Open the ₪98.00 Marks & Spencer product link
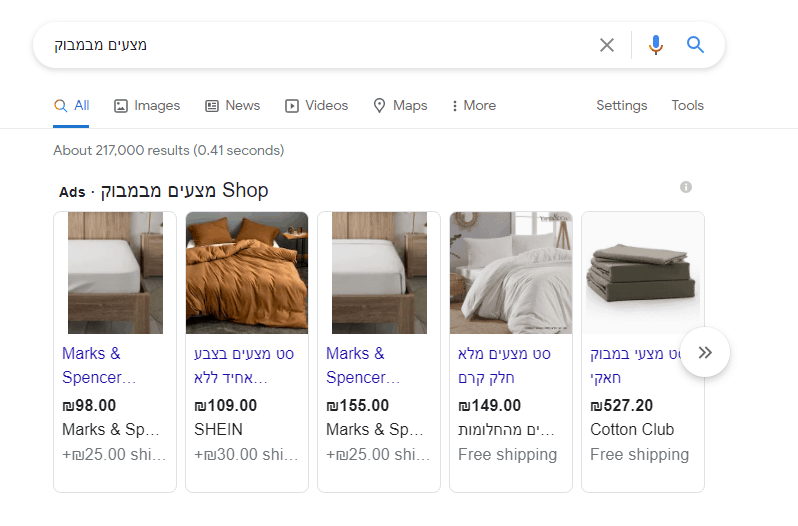Screen dimensions: 798x526 pyautogui.click(x=99, y=365)
